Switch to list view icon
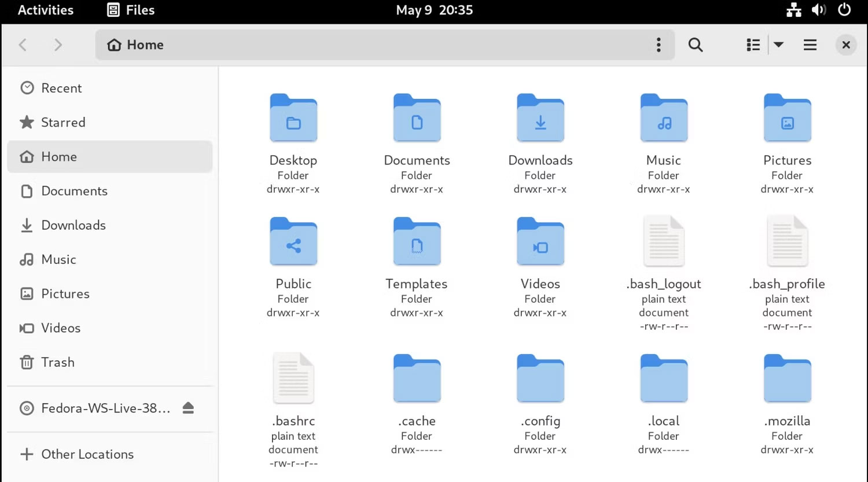 tap(753, 45)
